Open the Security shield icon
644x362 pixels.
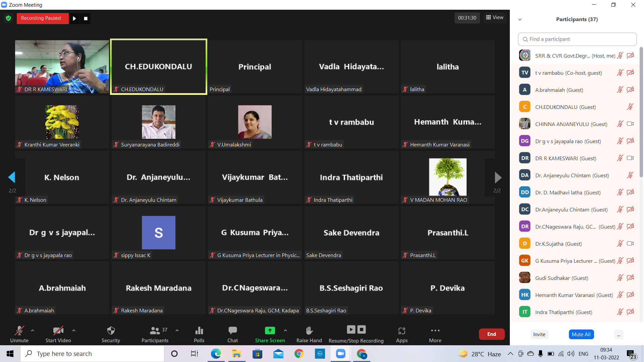[x=111, y=331]
